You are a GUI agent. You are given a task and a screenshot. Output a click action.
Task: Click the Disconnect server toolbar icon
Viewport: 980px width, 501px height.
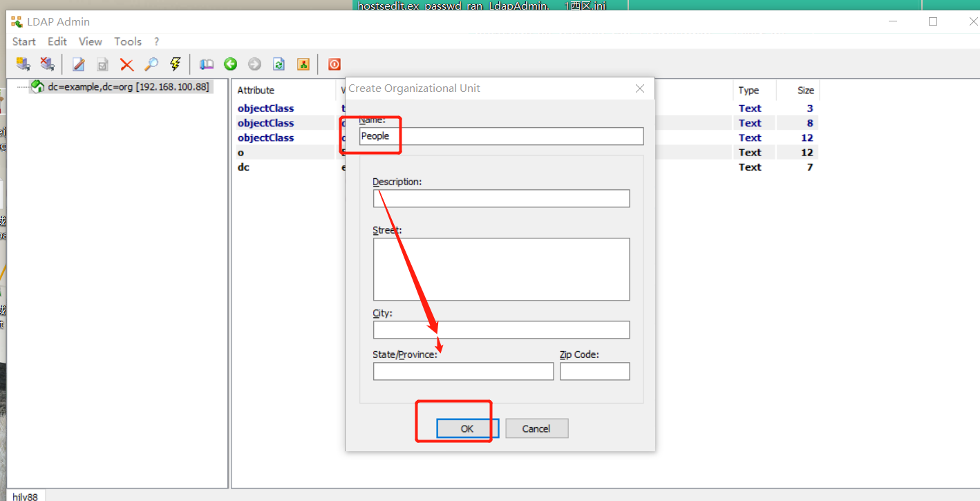pos(47,64)
